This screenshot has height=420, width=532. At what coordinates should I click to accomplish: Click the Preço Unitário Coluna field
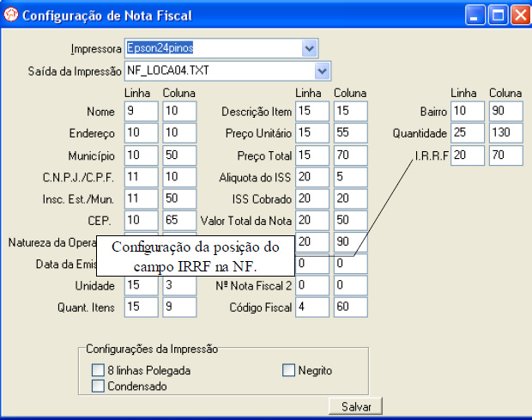pos(350,133)
